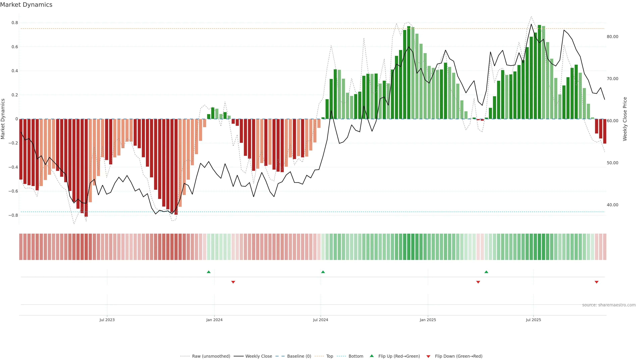Click the Weekly Close Price axis title
This screenshot has width=644, height=362.
(x=625, y=119)
